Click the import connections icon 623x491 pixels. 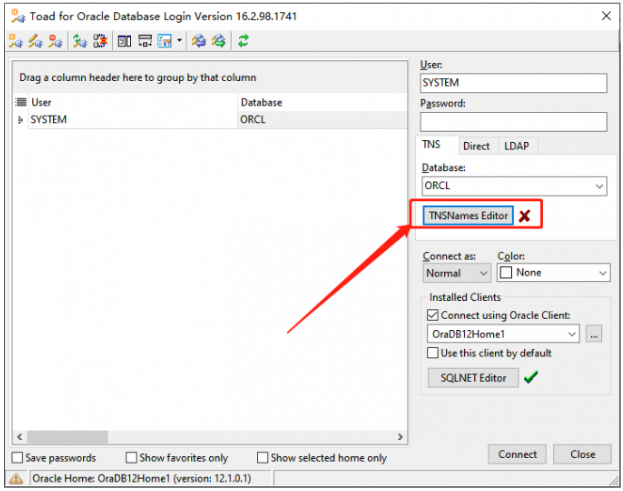coord(199,41)
